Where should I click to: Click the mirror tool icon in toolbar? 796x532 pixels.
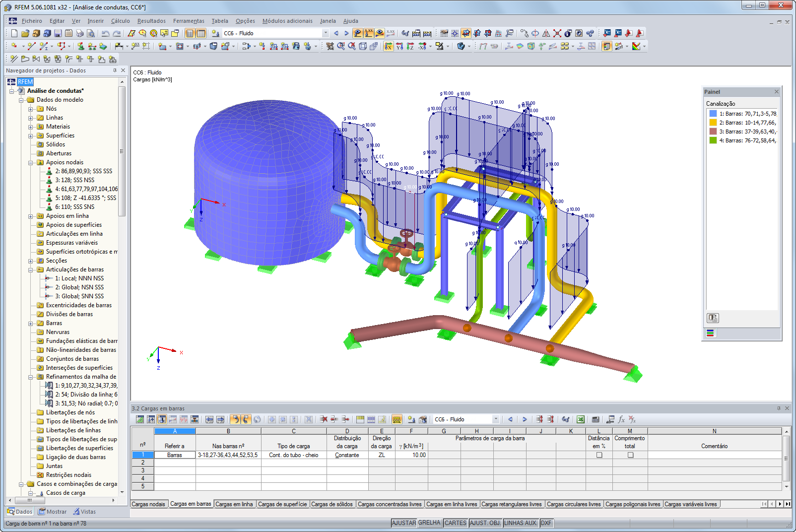coord(546,33)
